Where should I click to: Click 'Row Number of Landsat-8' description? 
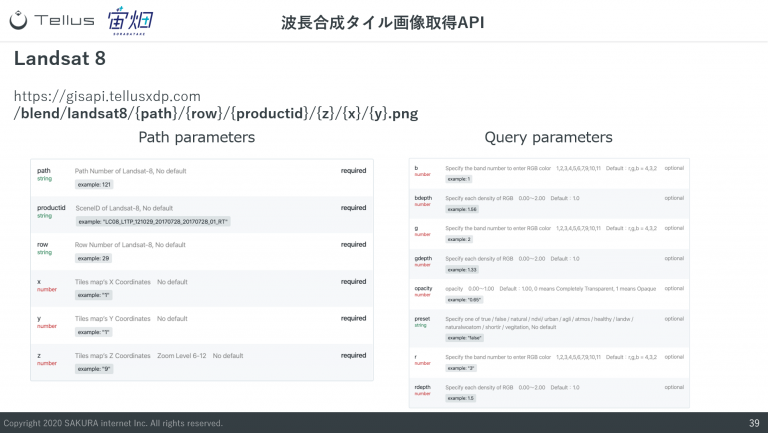(x=130, y=245)
